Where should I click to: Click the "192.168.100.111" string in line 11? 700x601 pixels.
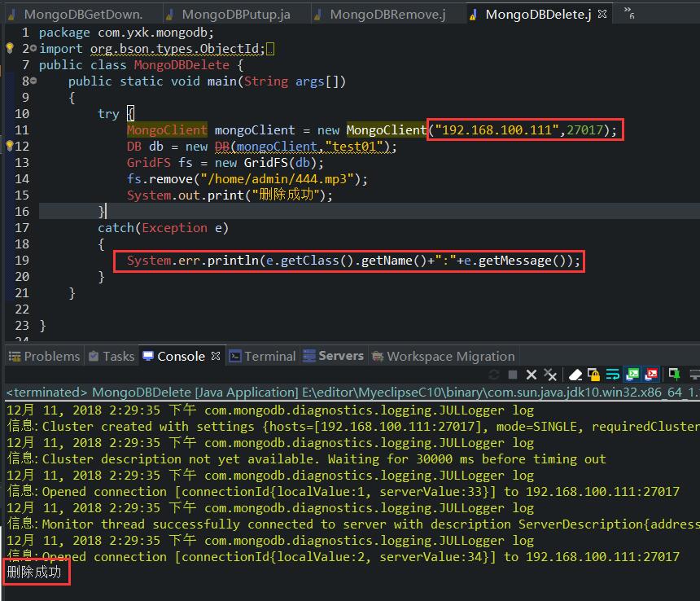pyautogui.click(x=497, y=130)
